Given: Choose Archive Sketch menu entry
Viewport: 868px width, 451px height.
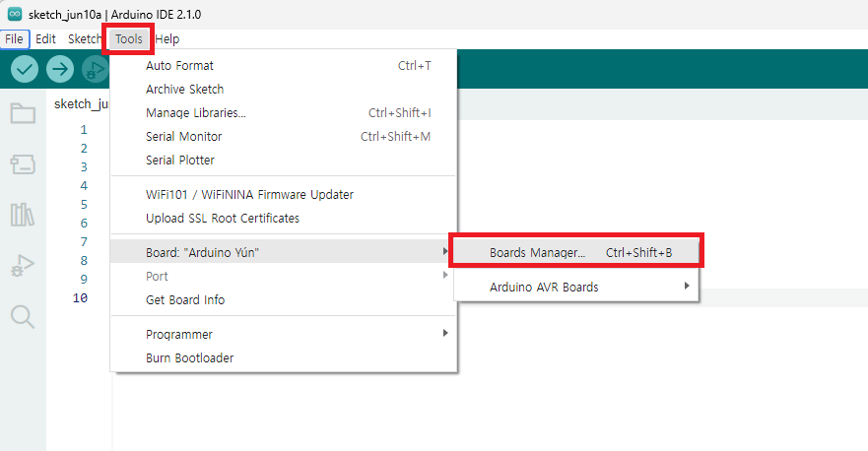Looking at the screenshot, I should pos(284,89).
